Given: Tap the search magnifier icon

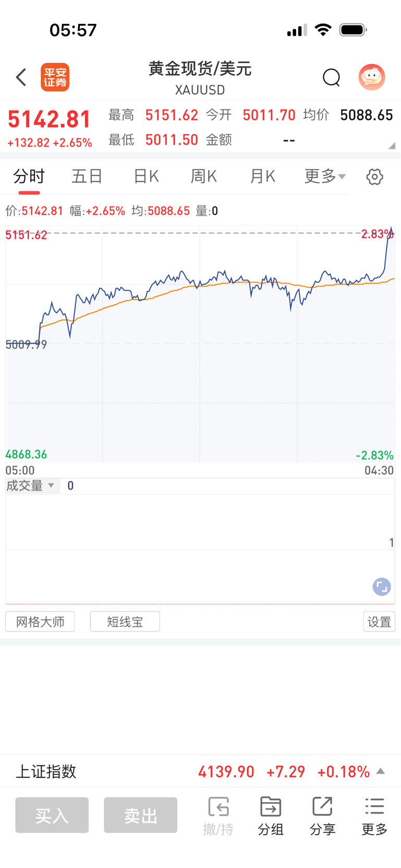Looking at the screenshot, I should [331, 78].
